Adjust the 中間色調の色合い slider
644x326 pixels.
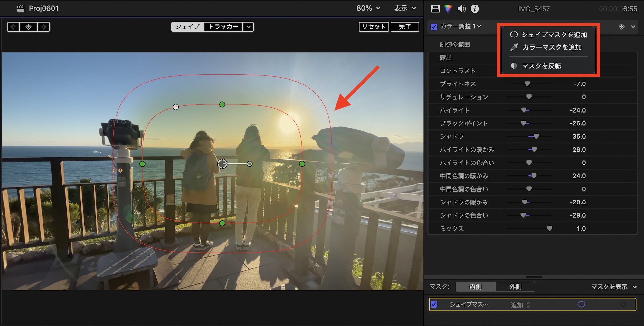(529, 189)
